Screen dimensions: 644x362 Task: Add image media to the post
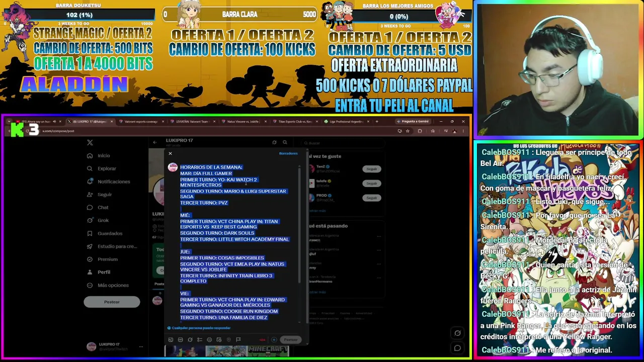(171, 340)
